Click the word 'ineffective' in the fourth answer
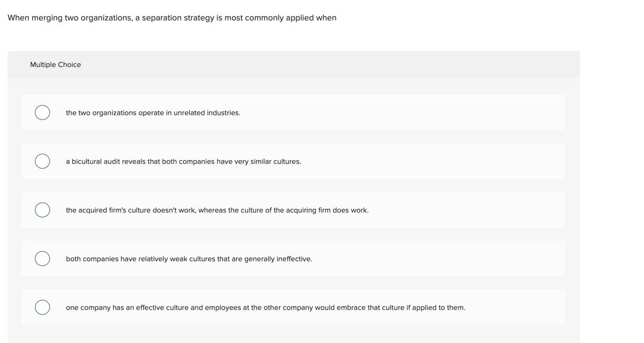The width and height of the screenshot is (644, 343). [294, 259]
